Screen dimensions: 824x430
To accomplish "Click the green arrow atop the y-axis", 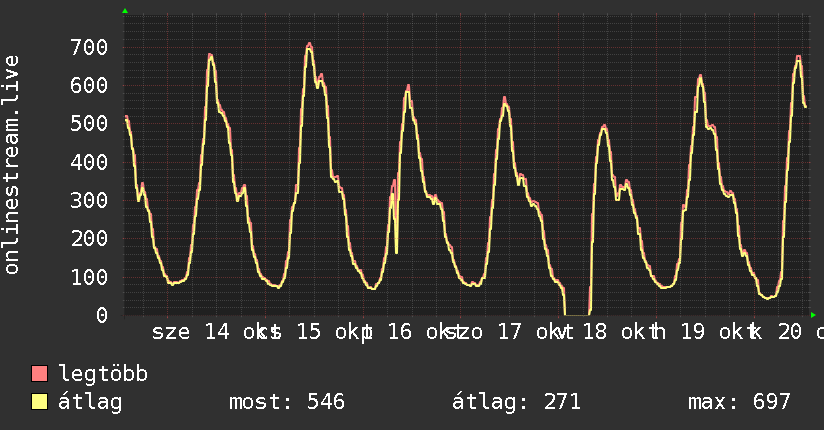I will click(125, 11).
